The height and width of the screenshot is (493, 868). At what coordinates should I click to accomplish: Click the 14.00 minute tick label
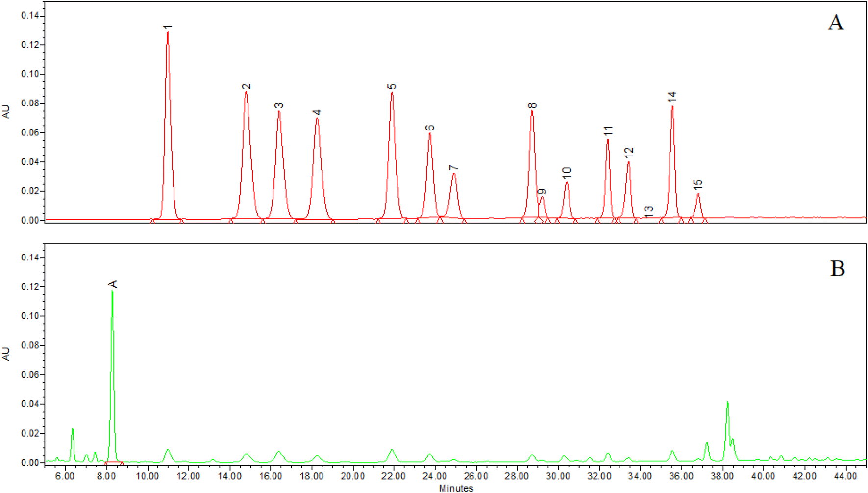229,476
